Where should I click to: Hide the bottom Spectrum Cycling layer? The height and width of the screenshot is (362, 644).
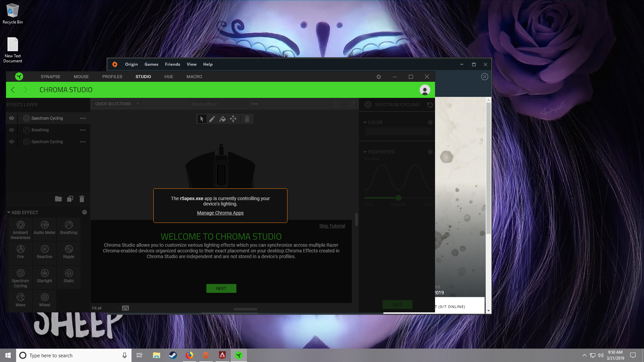tap(11, 142)
